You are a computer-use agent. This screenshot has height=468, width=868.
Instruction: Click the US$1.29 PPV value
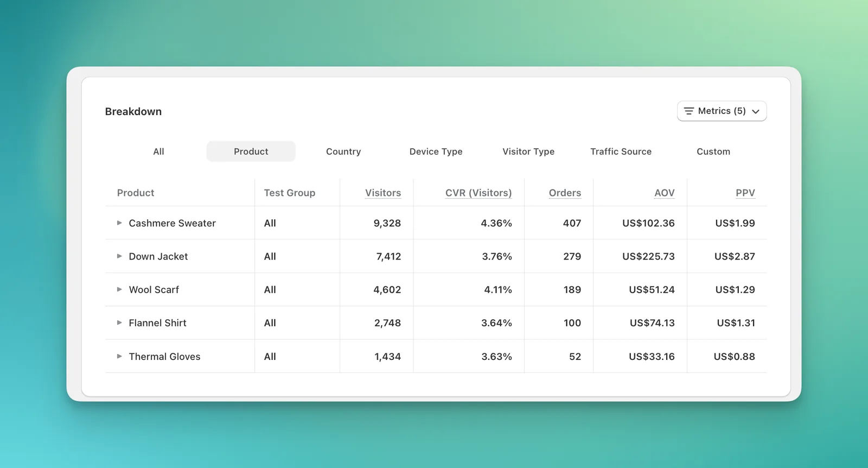tap(735, 289)
